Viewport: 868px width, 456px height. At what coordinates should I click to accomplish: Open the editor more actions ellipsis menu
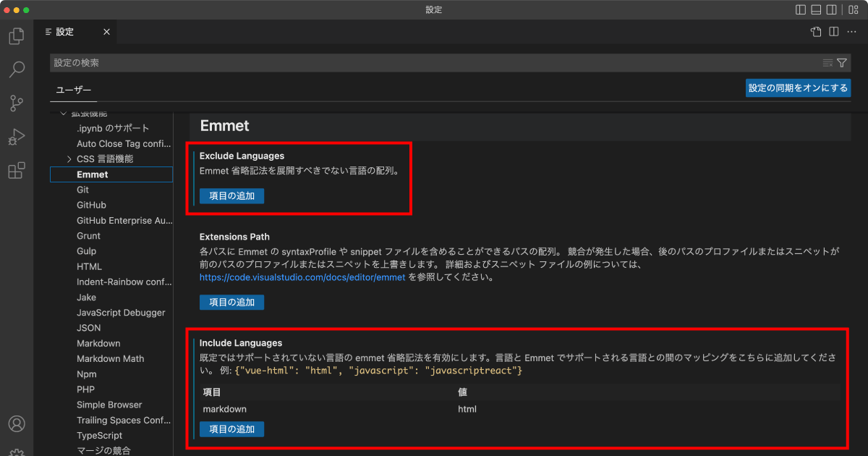coord(851,32)
